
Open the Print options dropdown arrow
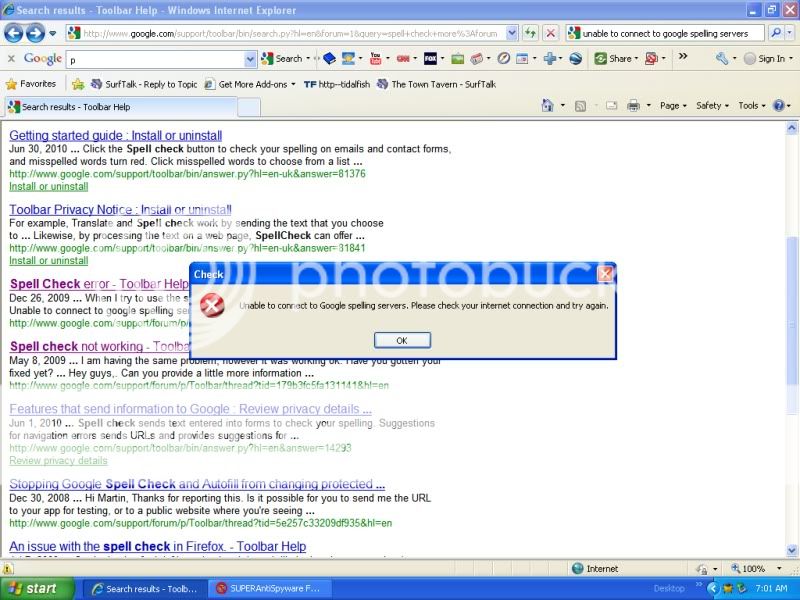648,106
